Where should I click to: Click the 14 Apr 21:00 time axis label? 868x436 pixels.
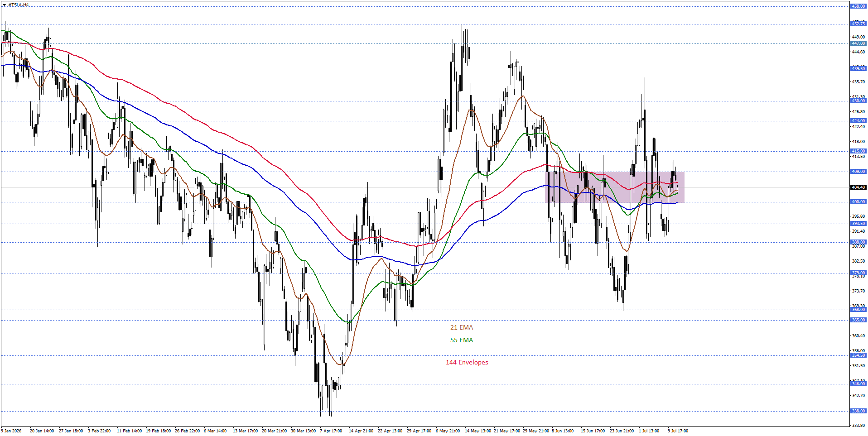pyautogui.click(x=361, y=431)
